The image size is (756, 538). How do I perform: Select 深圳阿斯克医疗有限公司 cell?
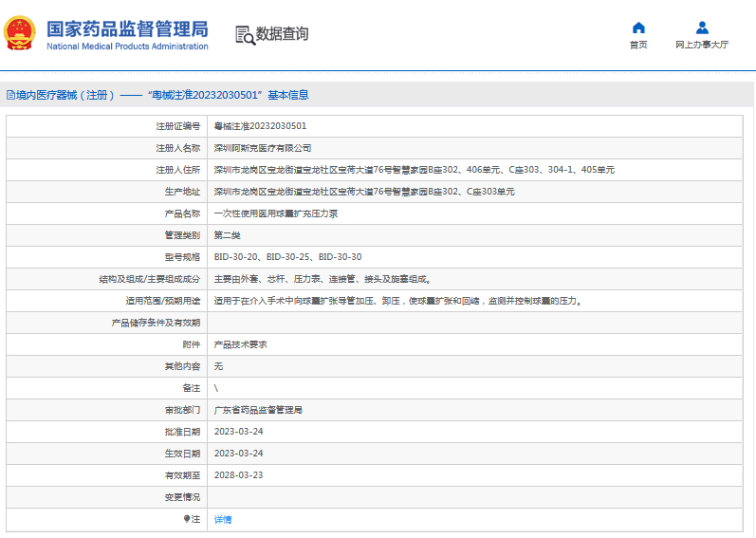click(x=263, y=148)
